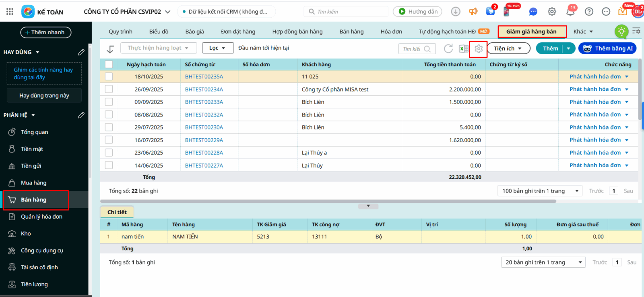Check the row for BHTEST00234A
The image size is (644, 297).
tap(109, 89)
